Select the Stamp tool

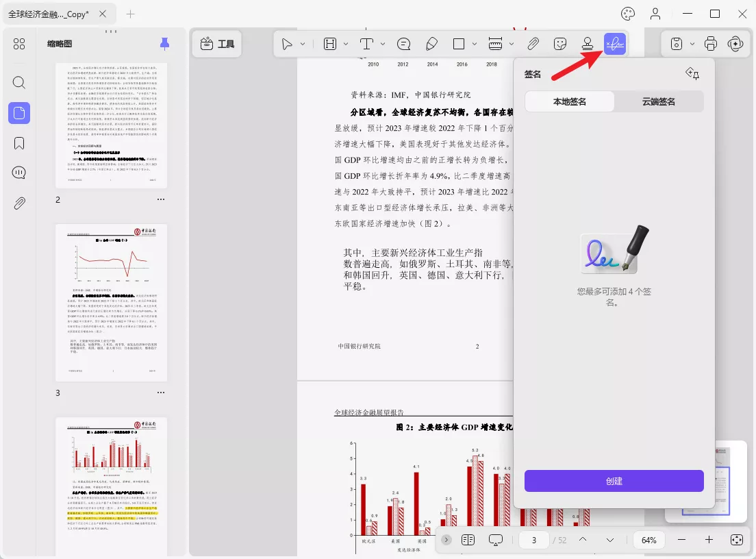(588, 43)
